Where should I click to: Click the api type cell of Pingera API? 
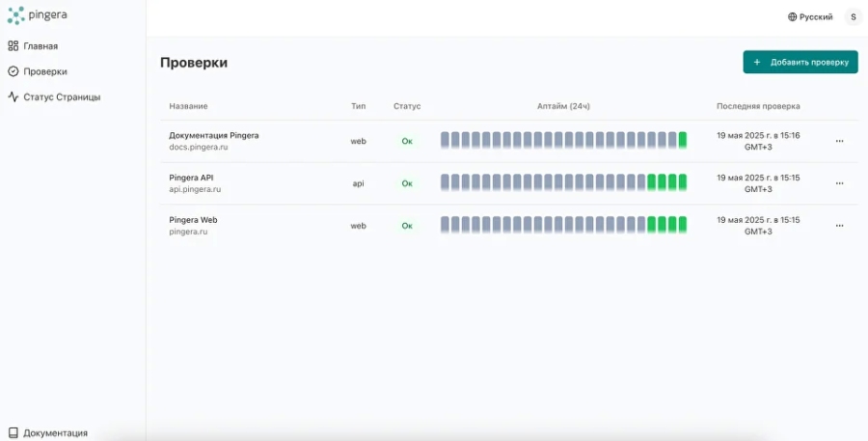[358, 183]
